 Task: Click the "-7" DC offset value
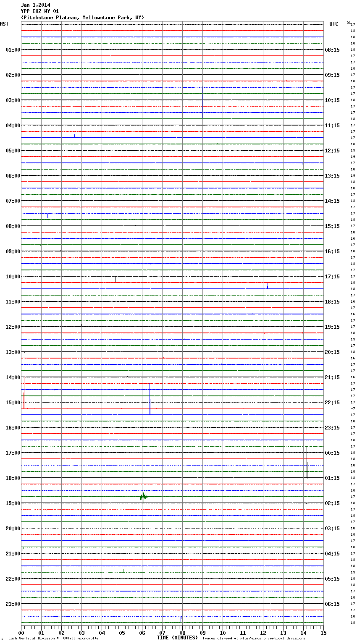click(353, 408)
